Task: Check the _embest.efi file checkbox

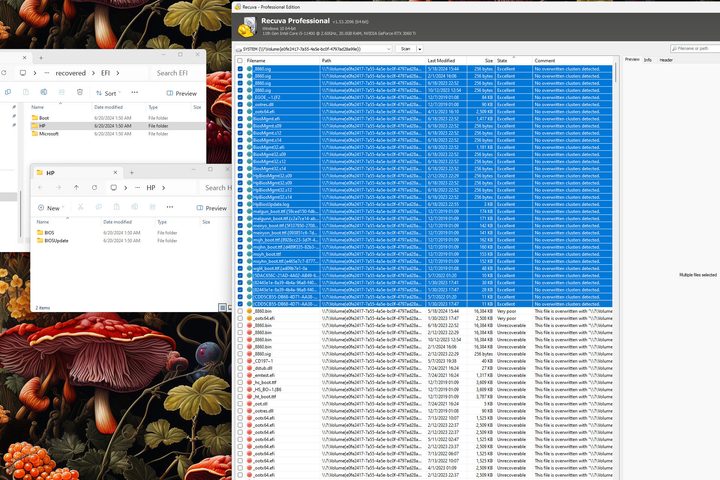Action: pyautogui.click(x=240, y=375)
